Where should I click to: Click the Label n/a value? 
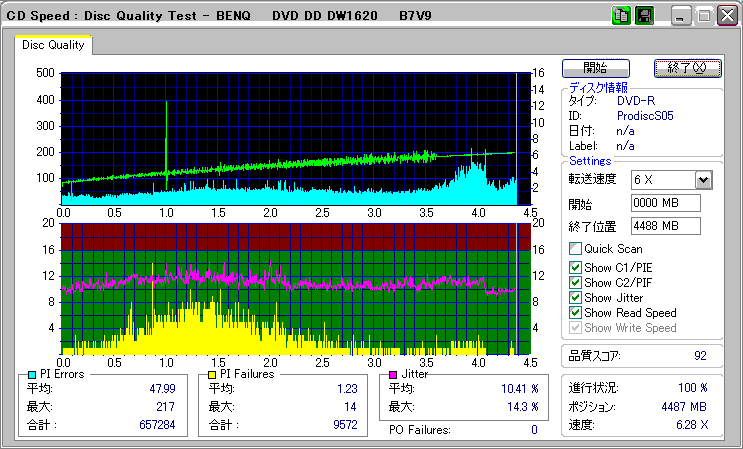coord(625,146)
